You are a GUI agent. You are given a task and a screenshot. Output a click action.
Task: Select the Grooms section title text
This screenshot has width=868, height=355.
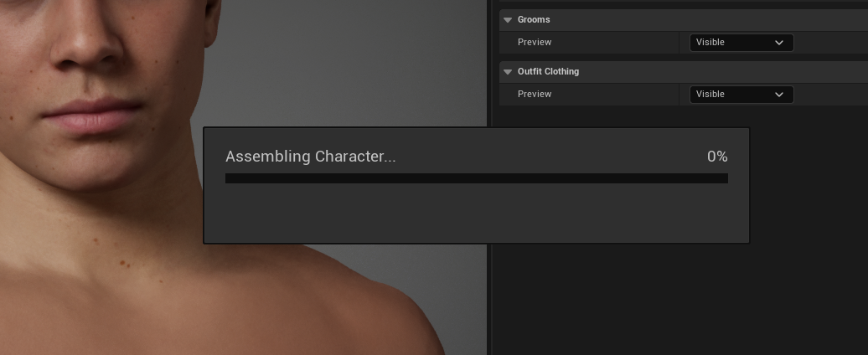tap(534, 19)
